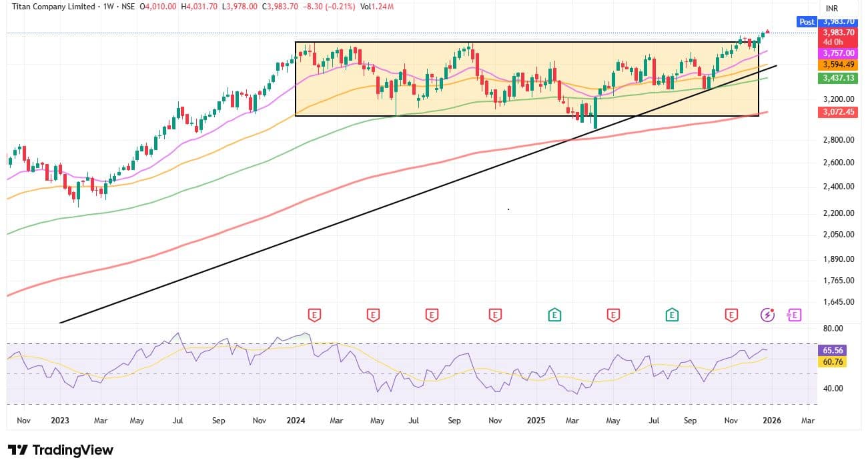The width and height of the screenshot is (868, 470).
Task: Click the pink upcoming earnings E icon
Action: (x=794, y=315)
